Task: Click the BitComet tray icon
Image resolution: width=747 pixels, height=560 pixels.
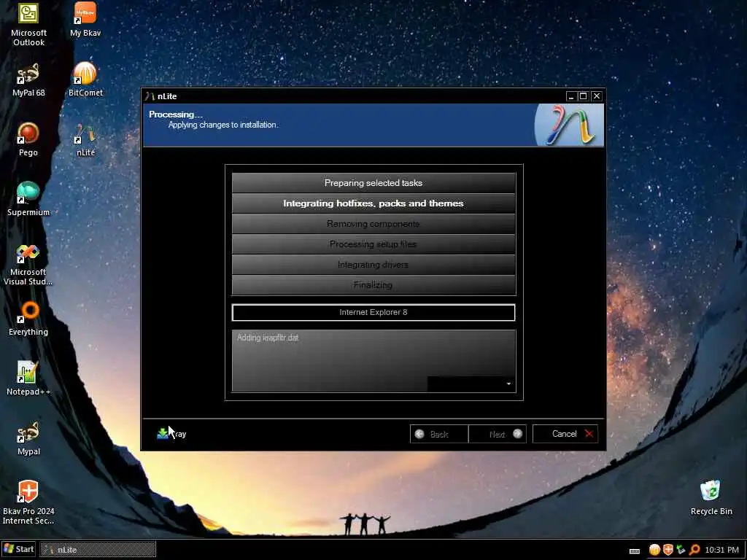Action: point(654,550)
